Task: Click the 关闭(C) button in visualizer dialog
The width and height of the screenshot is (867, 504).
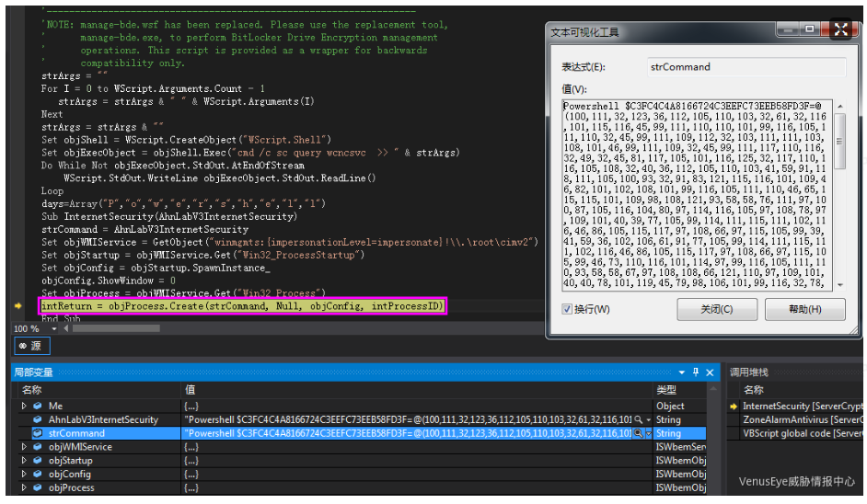Action: click(x=717, y=309)
